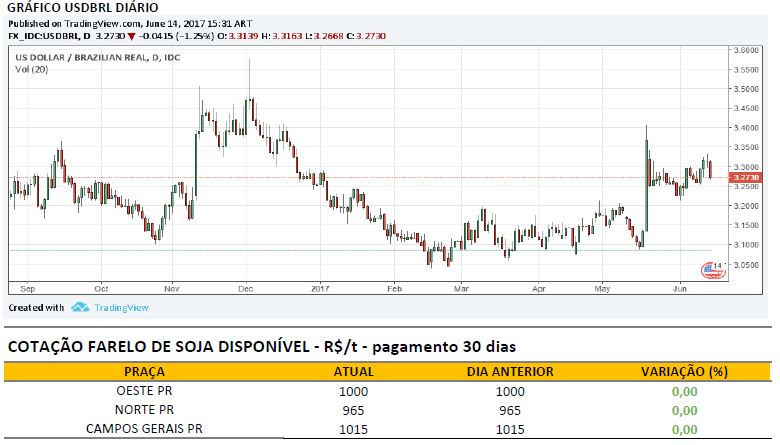This screenshot has width=780, height=445.
Task: Select the 2017 label on time axis
Action: pyautogui.click(x=319, y=286)
